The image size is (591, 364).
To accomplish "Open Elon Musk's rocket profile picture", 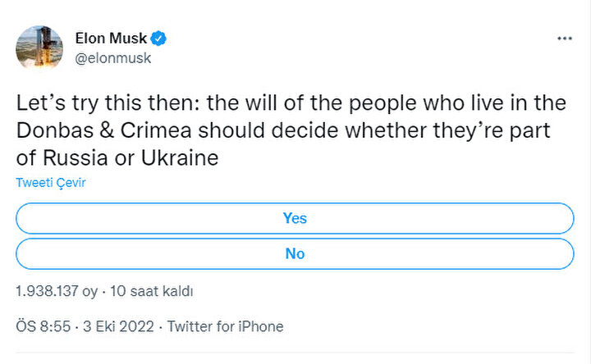I will tap(39, 48).
